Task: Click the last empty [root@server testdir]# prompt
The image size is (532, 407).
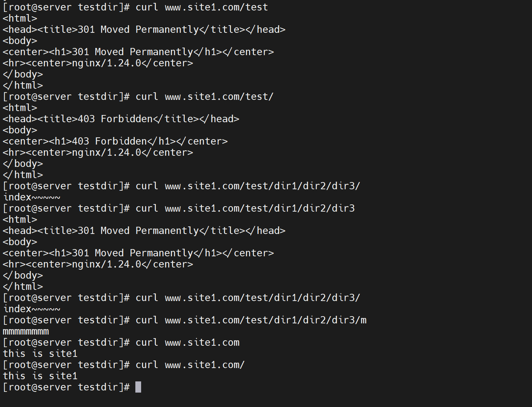Action: tap(66, 387)
